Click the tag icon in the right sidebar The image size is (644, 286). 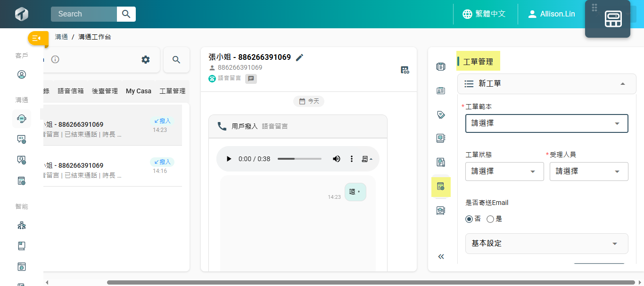[x=441, y=114]
